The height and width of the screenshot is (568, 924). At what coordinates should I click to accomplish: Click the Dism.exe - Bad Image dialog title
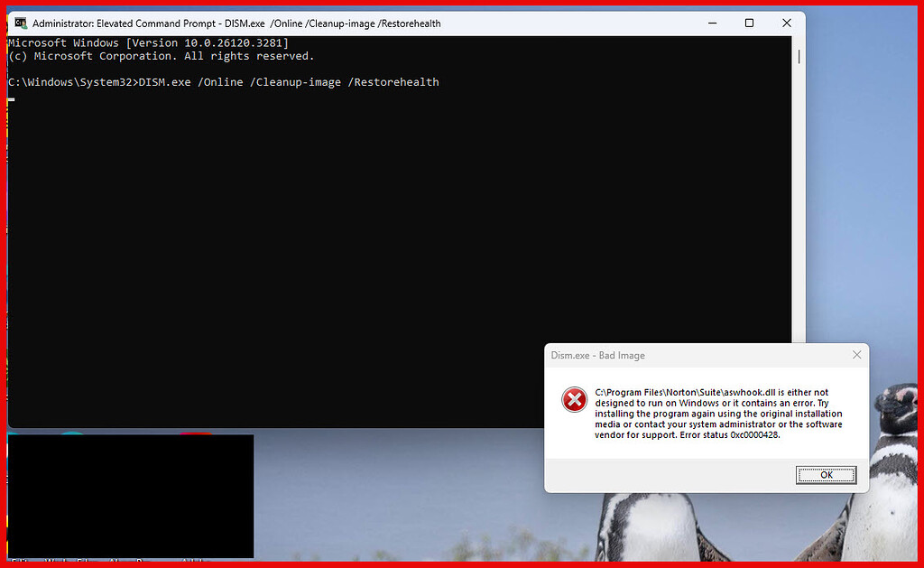pos(598,355)
